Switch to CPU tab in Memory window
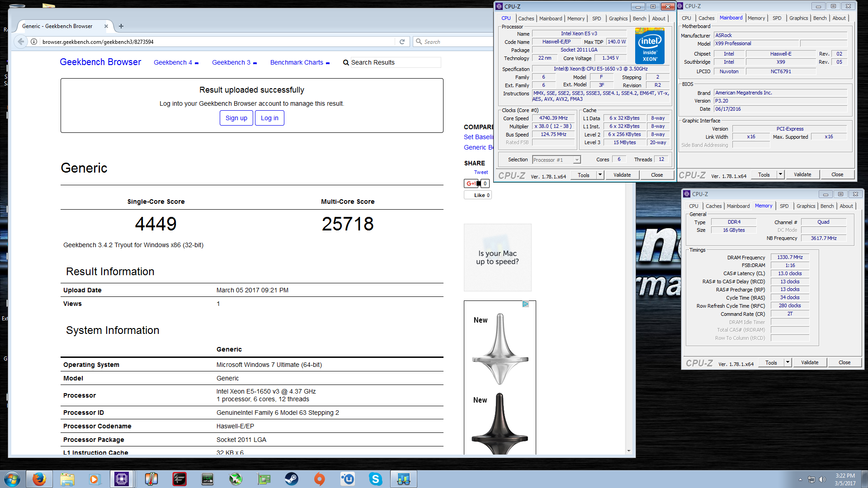Viewport: 868px width, 488px height. click(693, 206)
